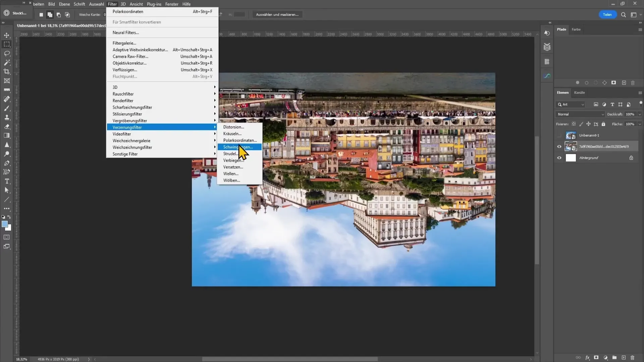This screenshot has height=362, width=644.
Task: Open the Ebenen panel menu
Action: (x=640, y=93)
